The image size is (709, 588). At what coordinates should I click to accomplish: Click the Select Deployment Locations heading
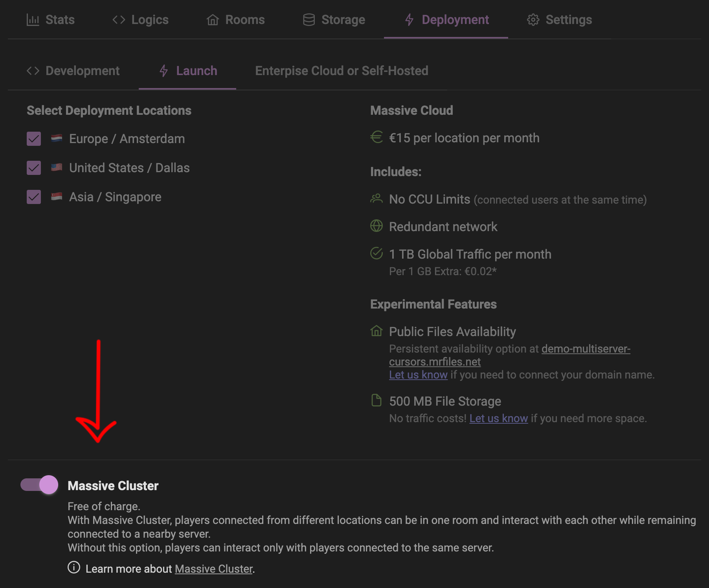click(x=109, y=110)
